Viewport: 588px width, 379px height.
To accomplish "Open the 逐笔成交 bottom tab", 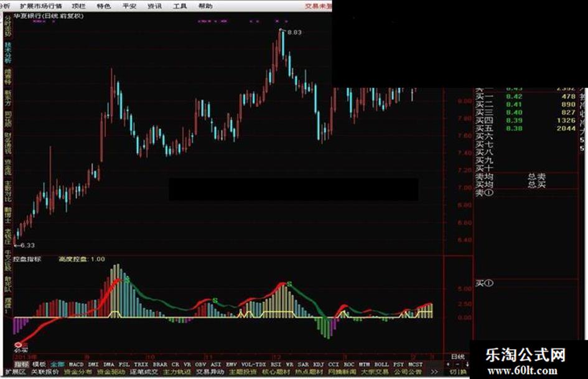I will [144, 372].
